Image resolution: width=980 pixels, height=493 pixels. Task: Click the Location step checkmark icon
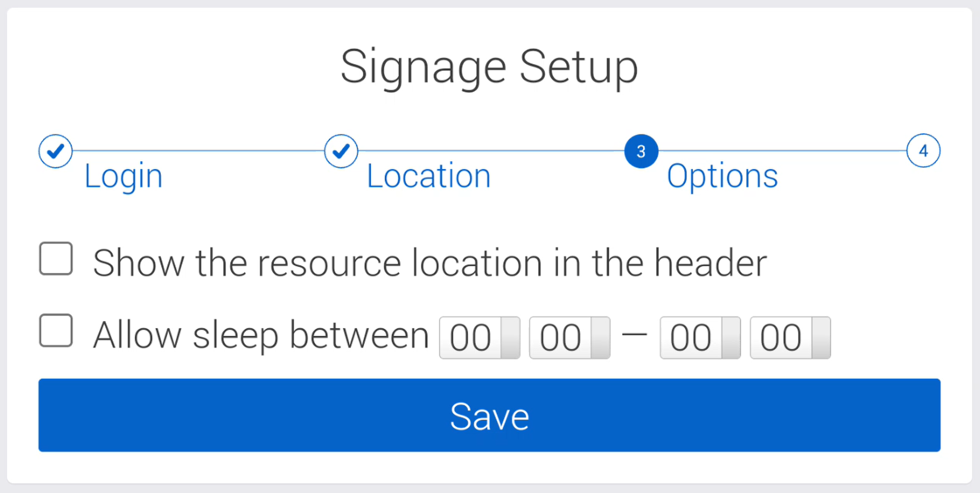point(341,151)
